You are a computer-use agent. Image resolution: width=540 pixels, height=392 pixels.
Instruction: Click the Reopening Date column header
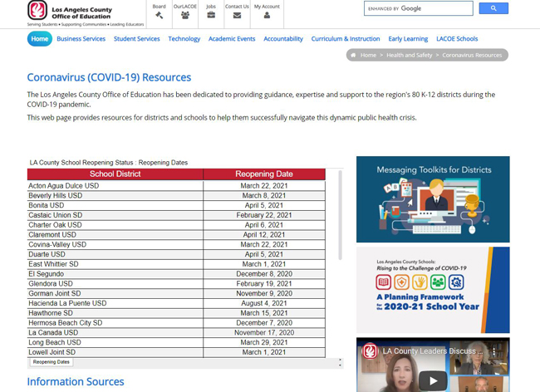pos(264,174)
